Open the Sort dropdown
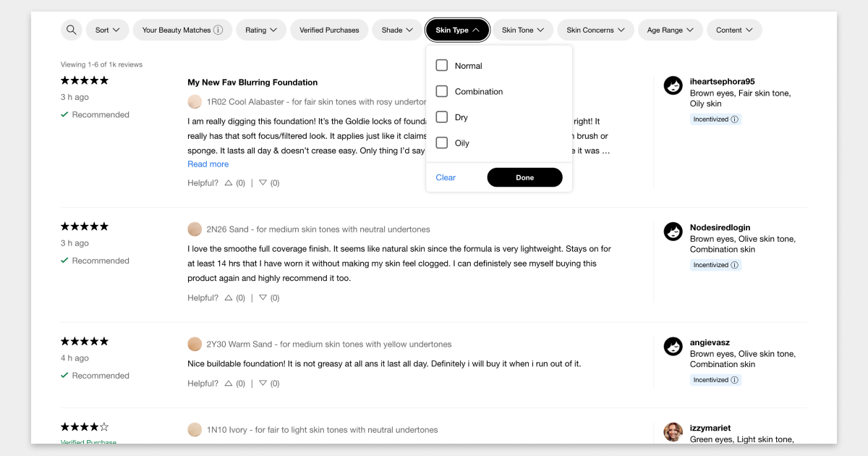 click(108, 30)
